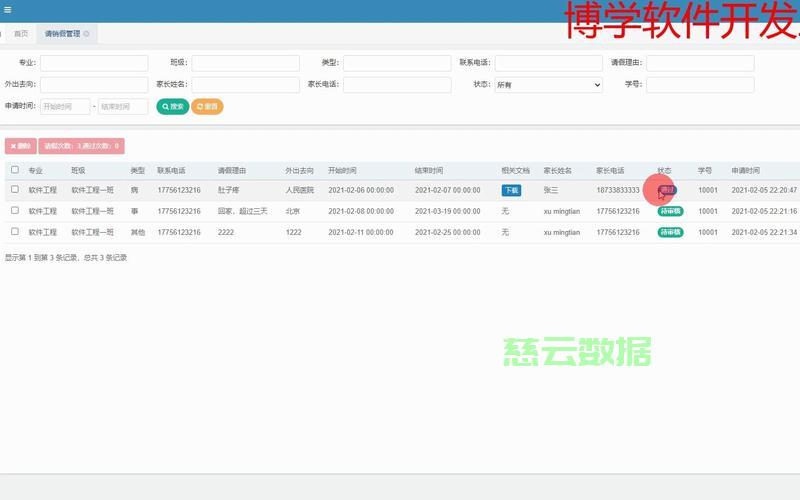Screen dimensions: 800x500
Task: Open the 状态 dropdown showing 所有
Action: click(x=548, y=85)
